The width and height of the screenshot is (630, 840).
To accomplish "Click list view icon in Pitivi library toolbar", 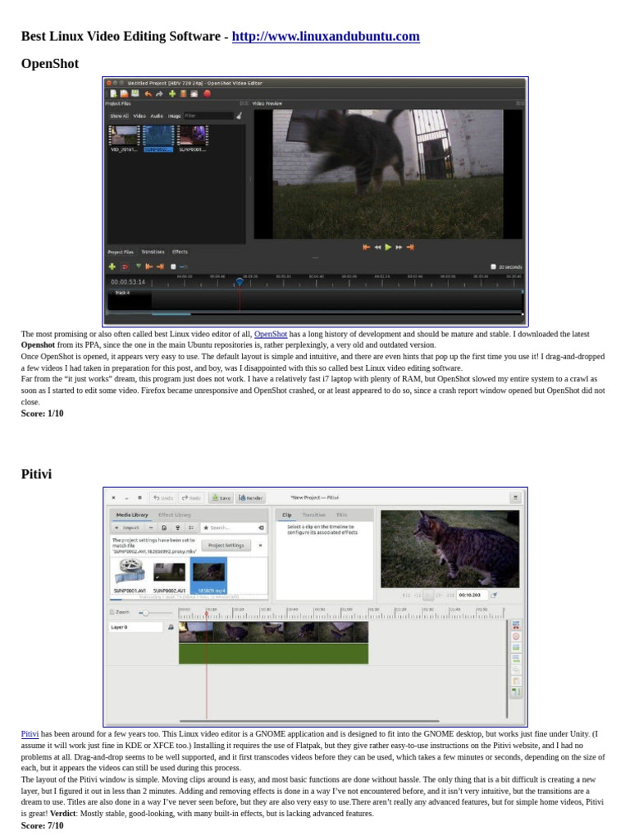I will point(191,527).
